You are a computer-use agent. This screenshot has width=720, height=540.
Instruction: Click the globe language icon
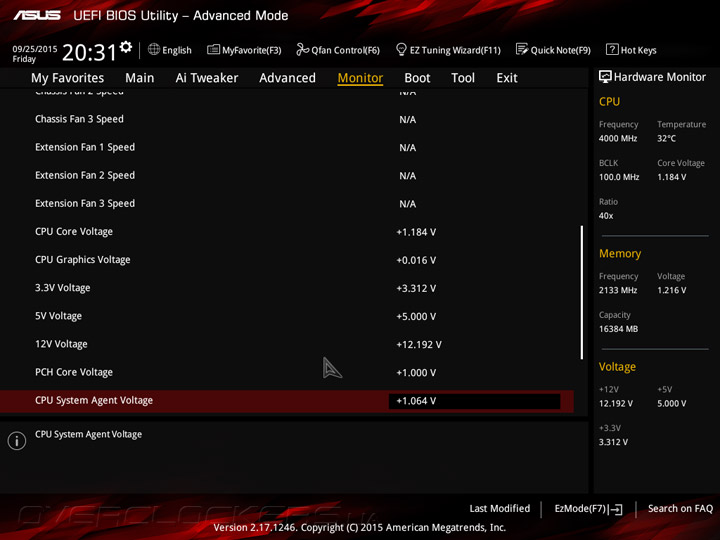[x=154, y=49]
